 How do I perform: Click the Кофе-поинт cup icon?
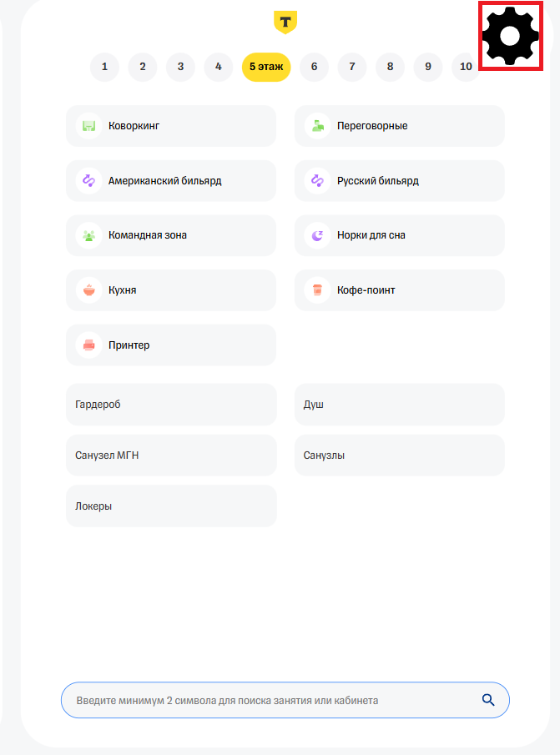316,290
